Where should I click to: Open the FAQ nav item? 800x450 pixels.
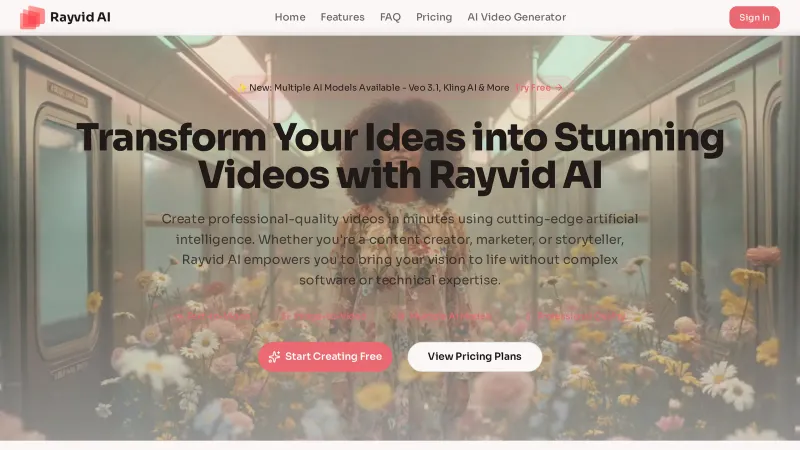(x=390, y=17)
